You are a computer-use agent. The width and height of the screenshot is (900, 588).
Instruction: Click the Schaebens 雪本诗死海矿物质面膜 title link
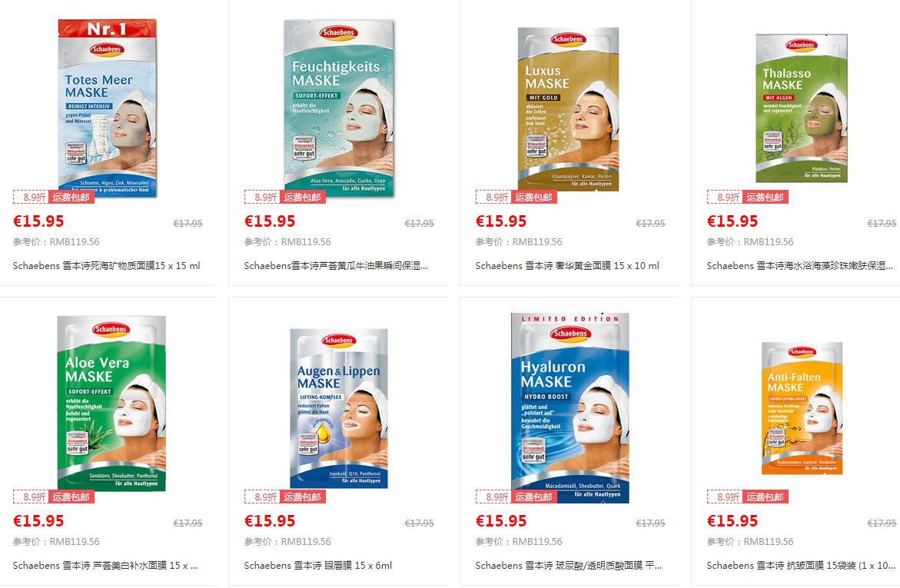click(x=106, y=266)
